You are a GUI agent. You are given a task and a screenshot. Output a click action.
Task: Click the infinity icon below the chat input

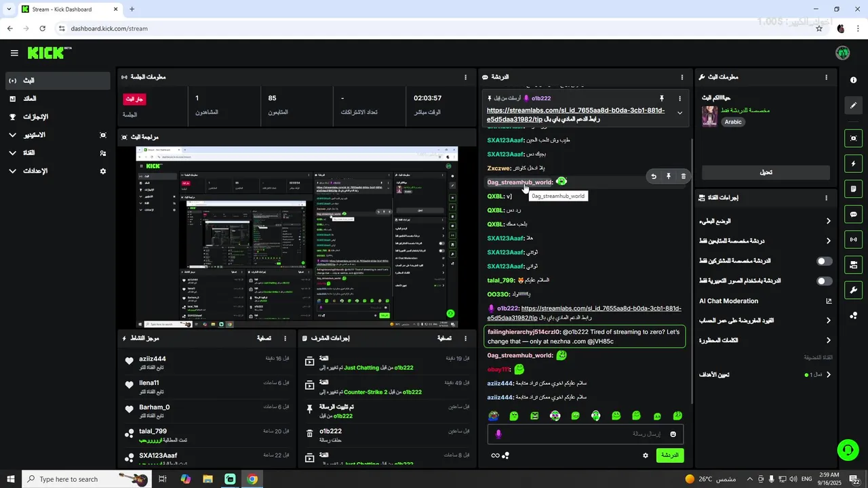coord(495,455)
